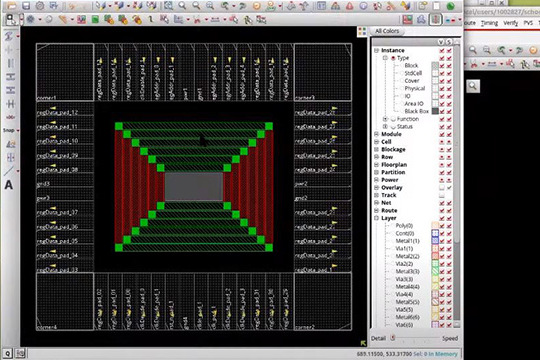Screen dimensions: 540x360
Task: Click the gray block in the core center
Action: point(194,186)
